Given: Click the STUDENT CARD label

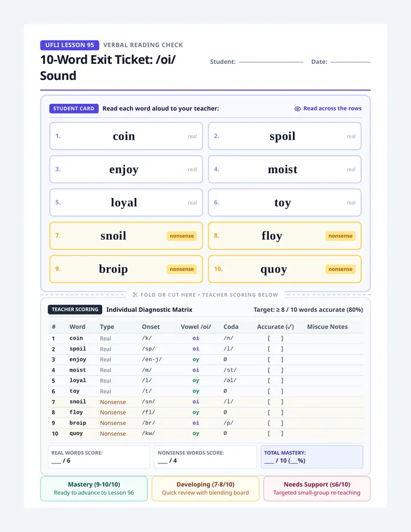Looking at the screenshot, I should coord(74,108).
